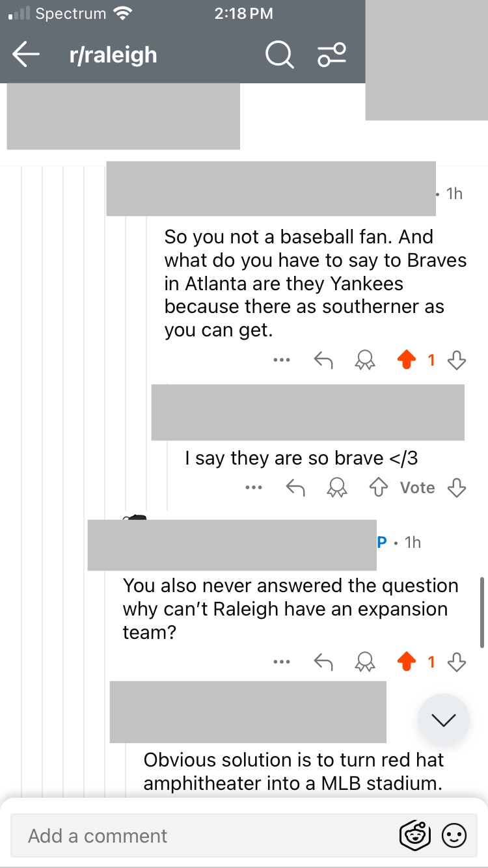Give award to 'so brave' comment

(337, 487)
